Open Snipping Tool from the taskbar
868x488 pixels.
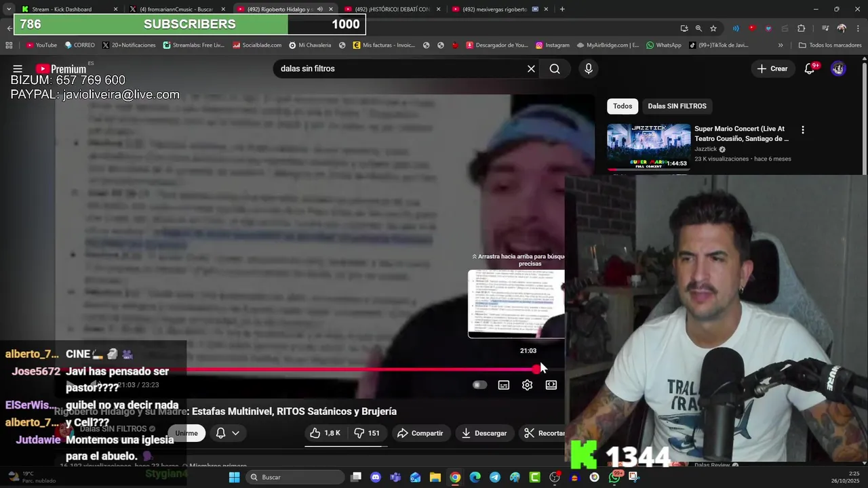[633, 477]
